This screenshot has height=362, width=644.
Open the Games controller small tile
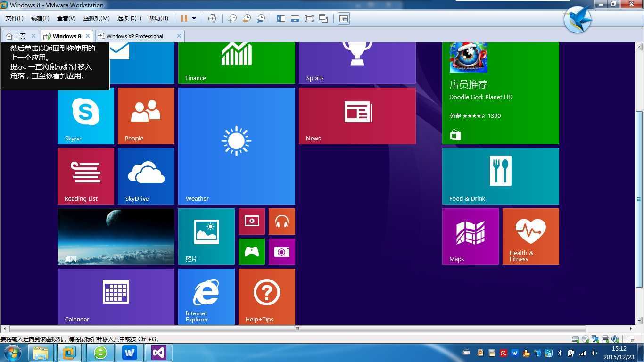tap(252, 252)
